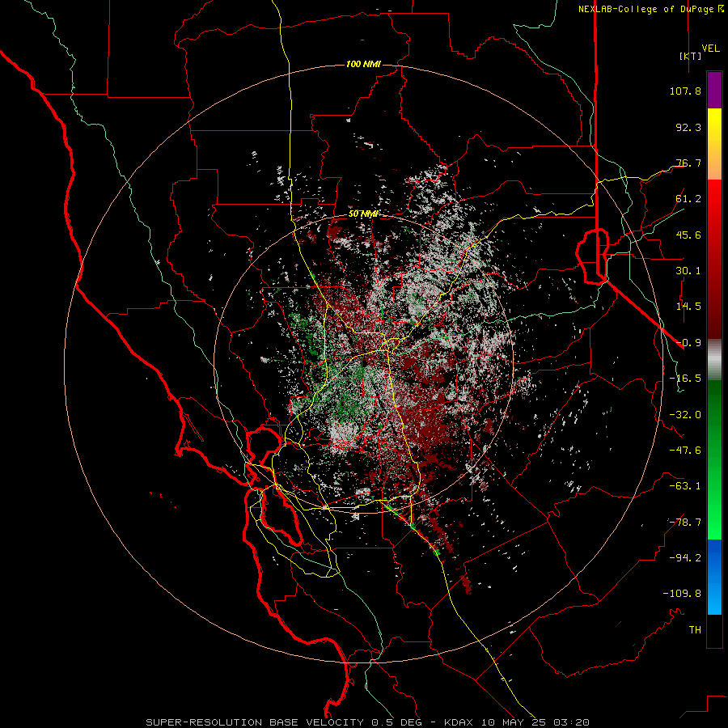The width and height of the screenshot is (728, 728).
Task: Click the 45.6 legend value
Action: pyautogui.click(x=688, y=235)
